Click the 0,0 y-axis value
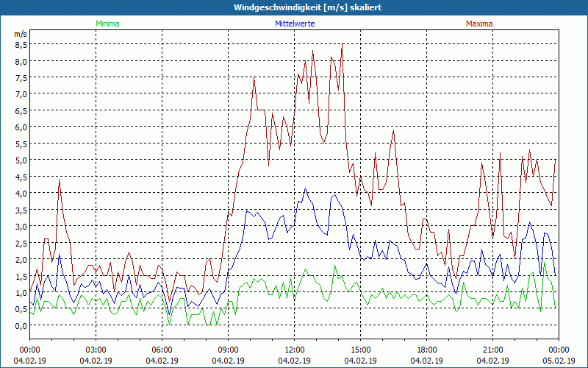This screenshot has height=368, width=588. pos(21,325)
